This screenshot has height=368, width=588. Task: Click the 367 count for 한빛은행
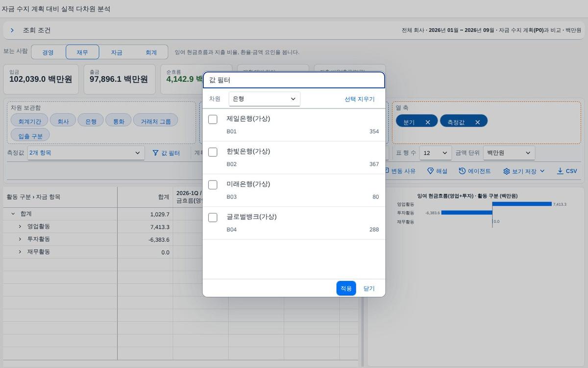(374, 164)
